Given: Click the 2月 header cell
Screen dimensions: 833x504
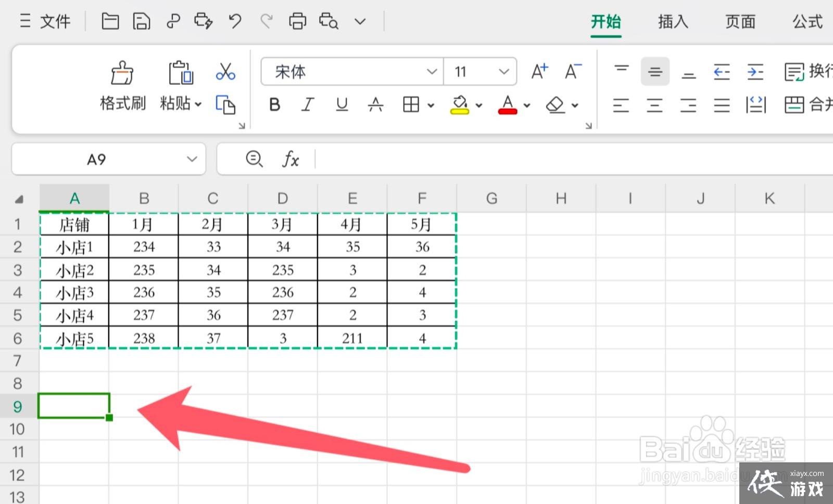Looking at the screenshot, I should pos(213,225).
